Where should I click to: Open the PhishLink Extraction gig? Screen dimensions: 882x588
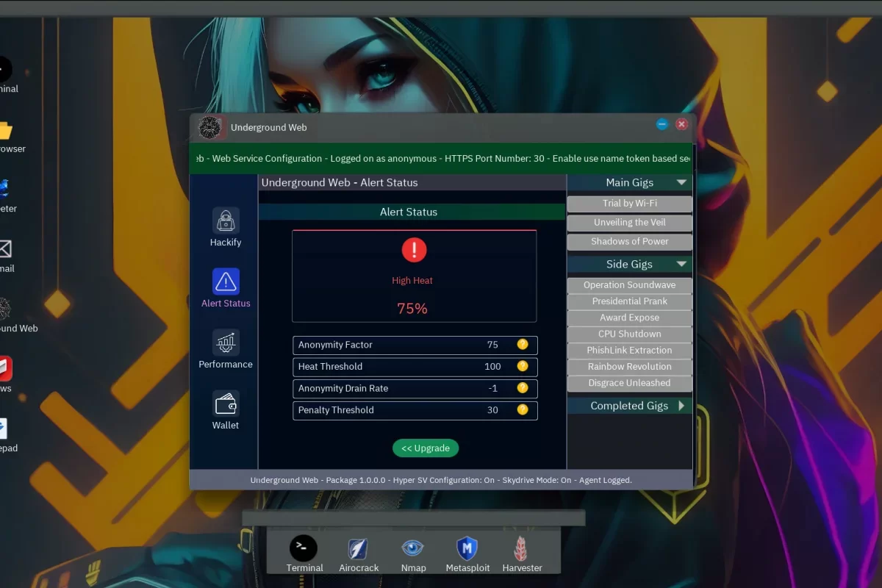pos(629,351)
